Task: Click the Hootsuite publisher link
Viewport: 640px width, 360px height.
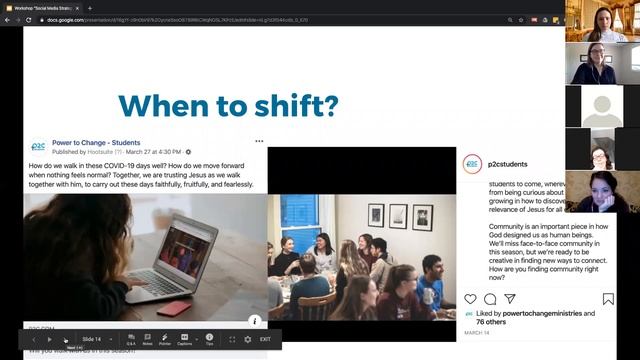Action: (x=99, y=152)
